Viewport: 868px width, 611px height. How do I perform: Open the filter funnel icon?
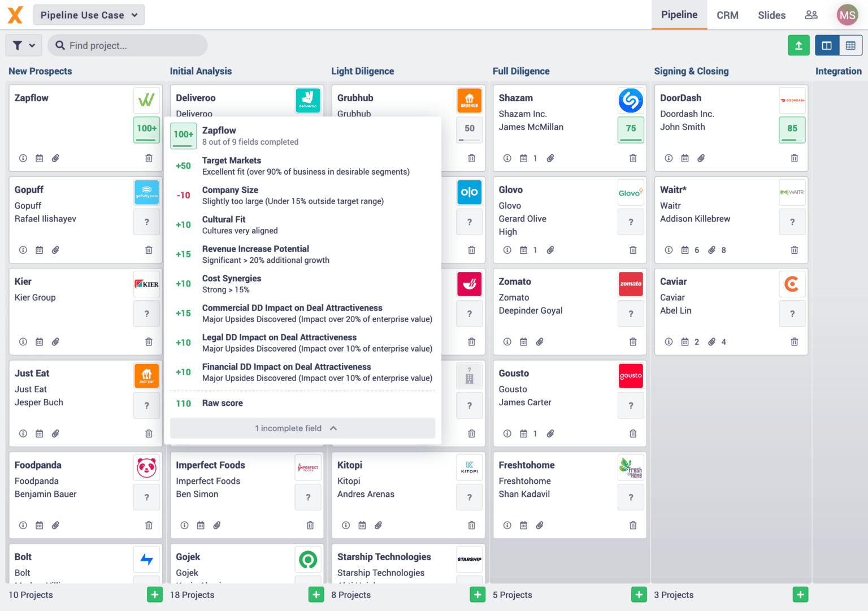(x=18, y=45)
